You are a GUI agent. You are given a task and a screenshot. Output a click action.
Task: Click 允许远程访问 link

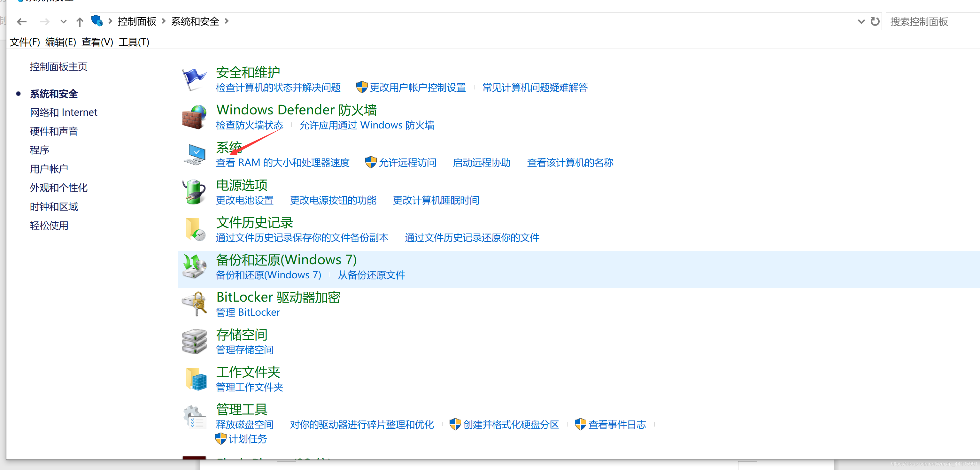(407, 163)
